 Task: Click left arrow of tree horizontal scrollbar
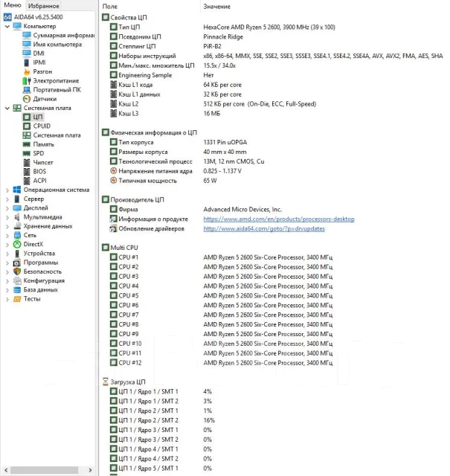[6, 470]
